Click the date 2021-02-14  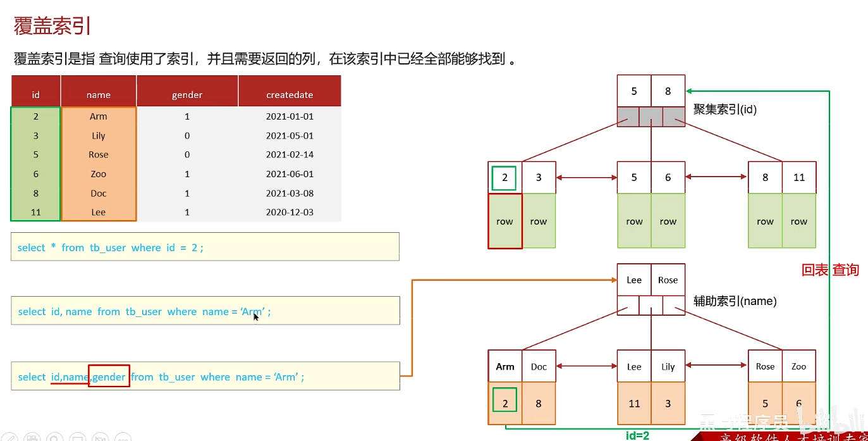pyautogui.click(x=290, y=154)
